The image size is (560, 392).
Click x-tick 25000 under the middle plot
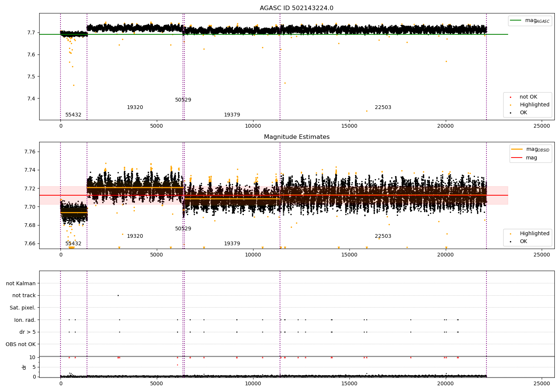click(x=542, y=255)
